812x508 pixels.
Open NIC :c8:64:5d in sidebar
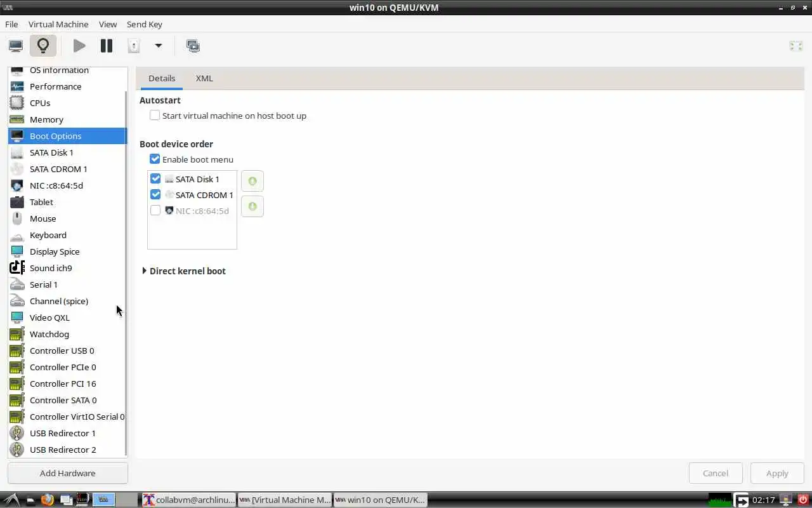(x=67, y=185)
